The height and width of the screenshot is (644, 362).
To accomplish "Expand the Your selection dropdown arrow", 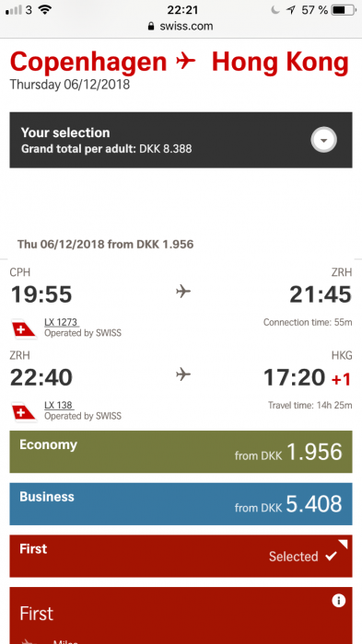I will [x=323, y=140].
